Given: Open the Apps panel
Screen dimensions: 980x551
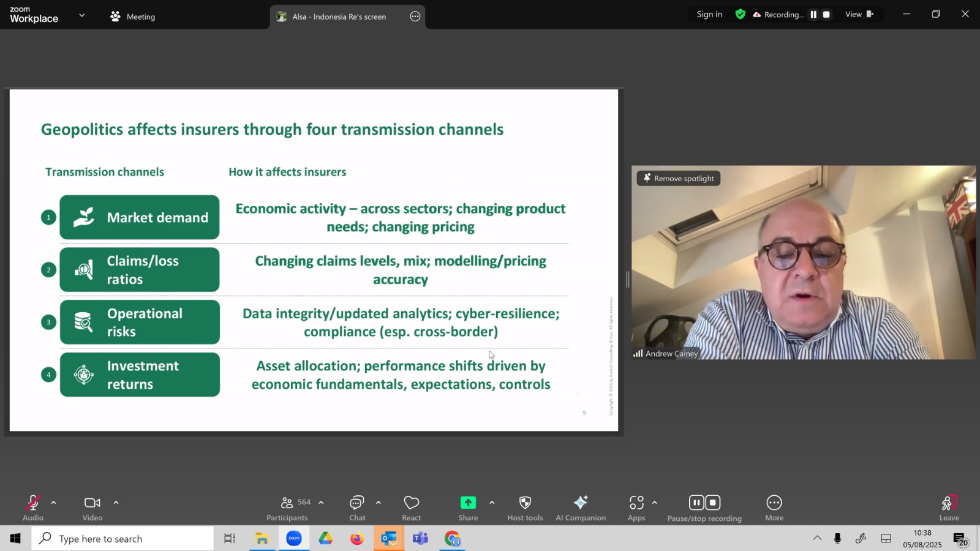Looking at the screenshot, I should pyautogui.click(x=636, y=508).
